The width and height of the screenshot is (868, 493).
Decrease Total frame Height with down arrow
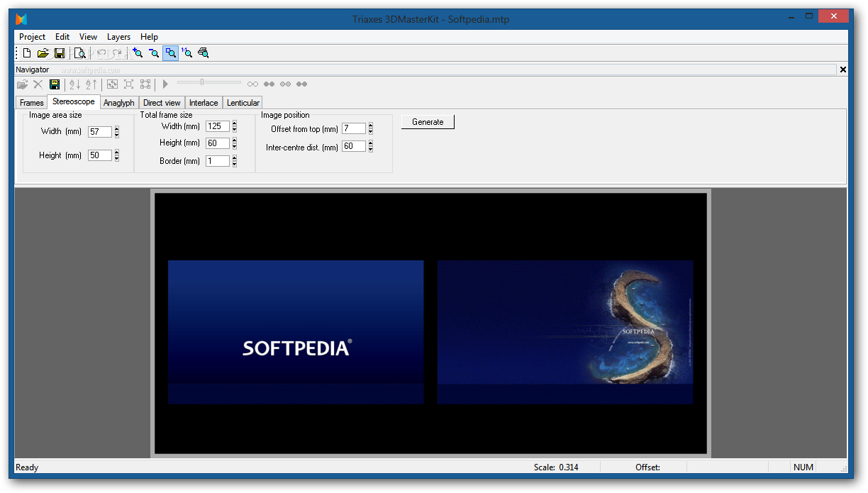point(235,146)
